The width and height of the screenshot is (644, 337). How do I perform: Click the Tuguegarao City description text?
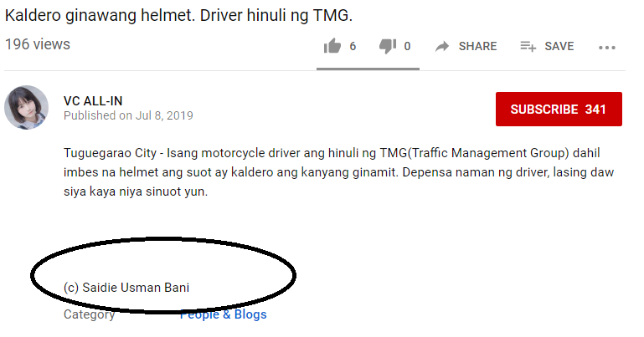pyautogui.click(x=338, y=172)
